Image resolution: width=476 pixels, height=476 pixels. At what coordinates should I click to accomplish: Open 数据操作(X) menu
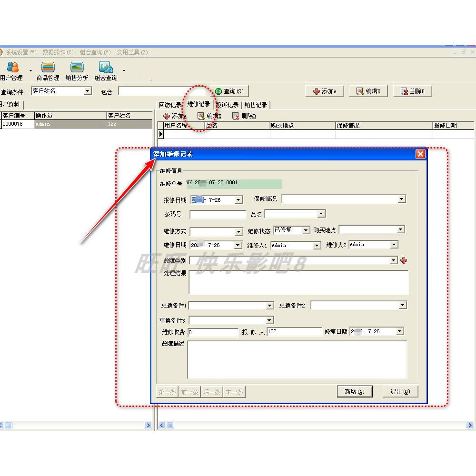coord(58,52)
